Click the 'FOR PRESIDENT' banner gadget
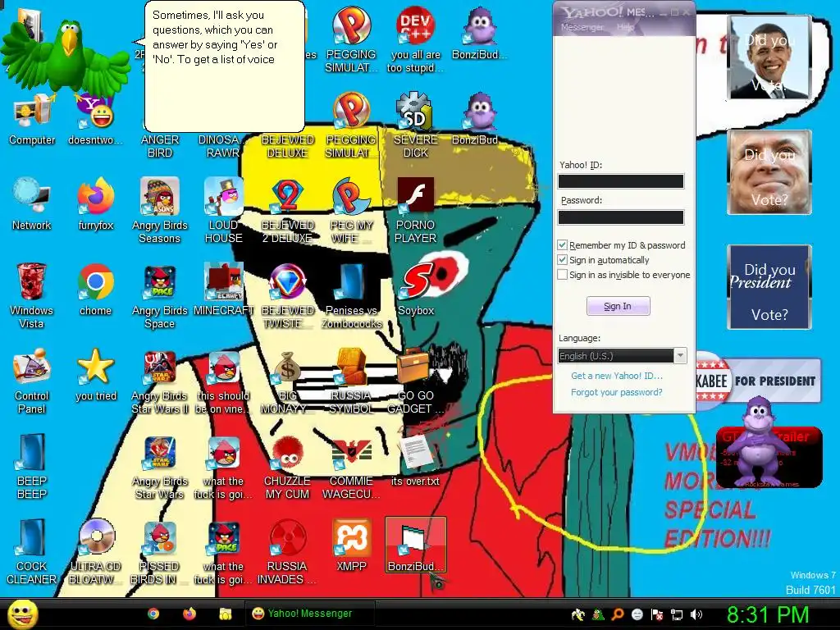The image size is (840, 630). pos(759,381)
